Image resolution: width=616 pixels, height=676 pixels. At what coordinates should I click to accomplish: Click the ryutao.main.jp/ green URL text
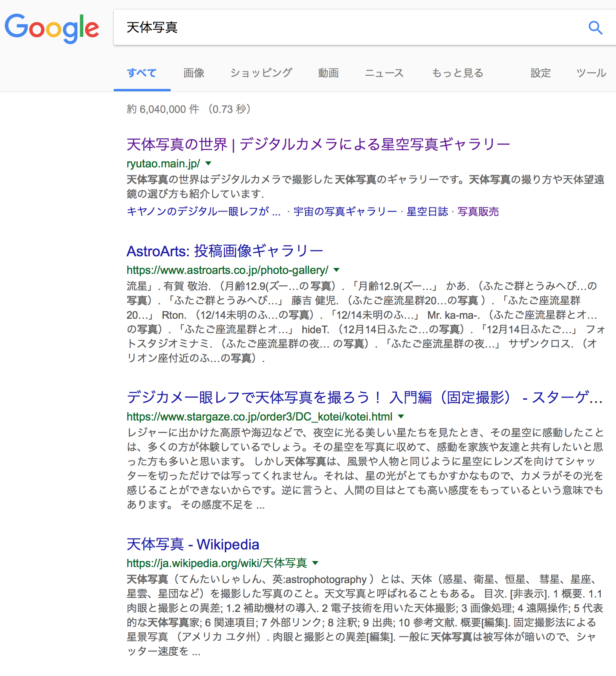point(163,163)
